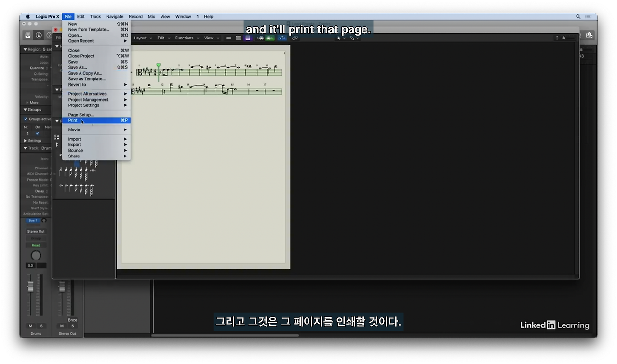Viewport: 617px width, 364px height.
Task: Open the Track menu in menu bar
Action: coord(95,16)
